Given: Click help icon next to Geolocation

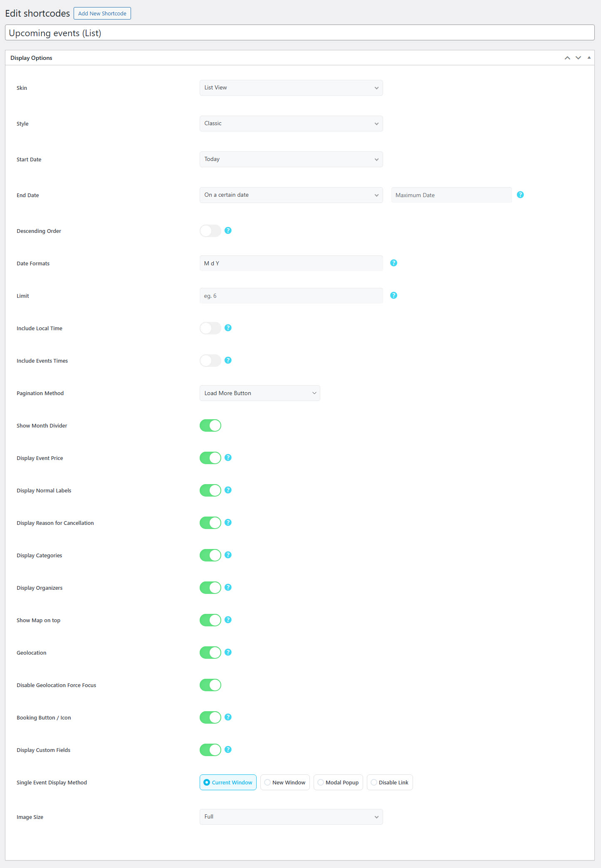Looking at the screenshot, I should [x=228, y=652].
